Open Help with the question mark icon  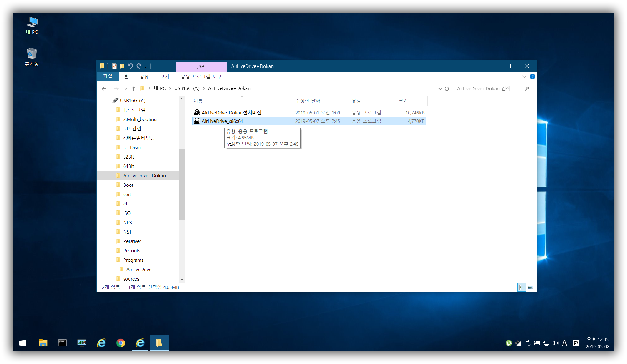click(x=532, y=77)
